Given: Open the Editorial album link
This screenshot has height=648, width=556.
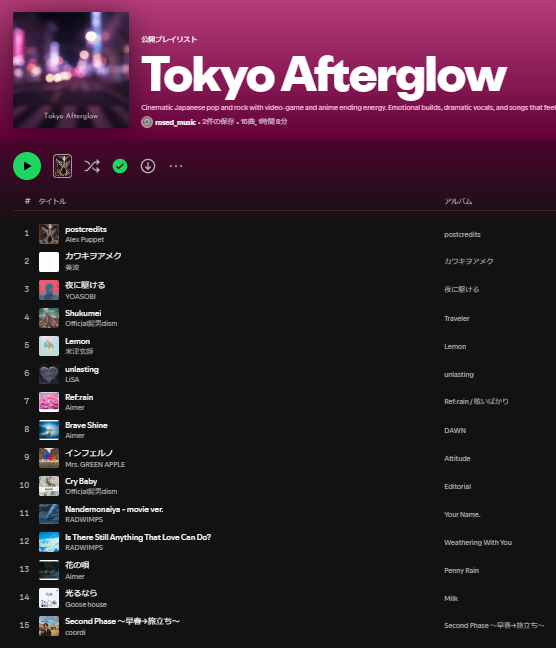Looking at the screenshot, I should 458,486.
